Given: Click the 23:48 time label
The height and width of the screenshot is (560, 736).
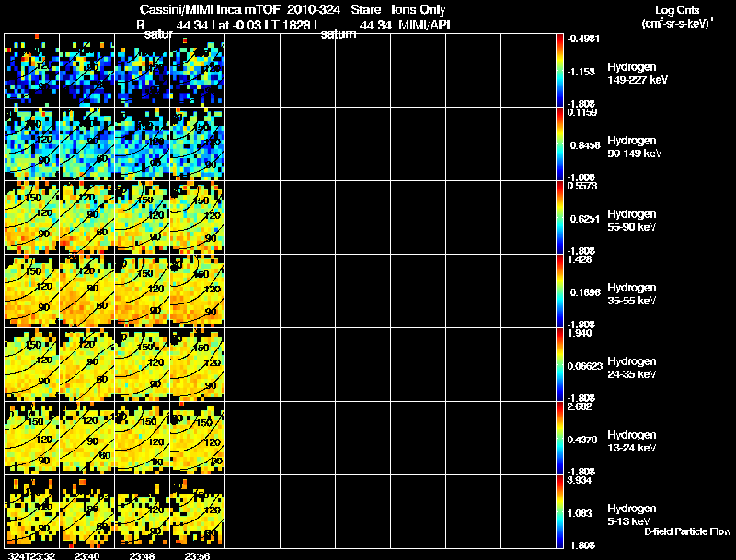Looking at the screenshot, I should 142,554.
